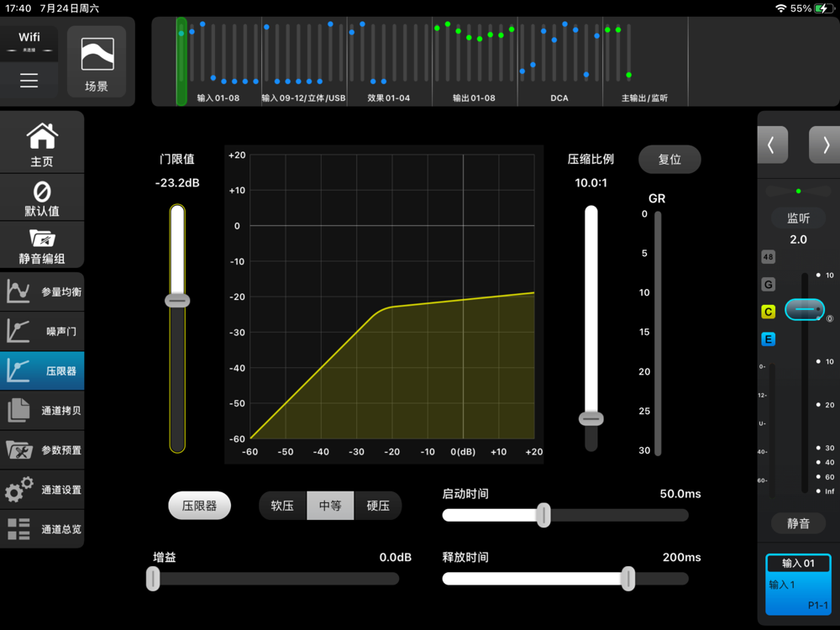Screen dimensions: 840x630
Task: Open the 噪声门 noise gate page
Action: [x=42, y=332]
